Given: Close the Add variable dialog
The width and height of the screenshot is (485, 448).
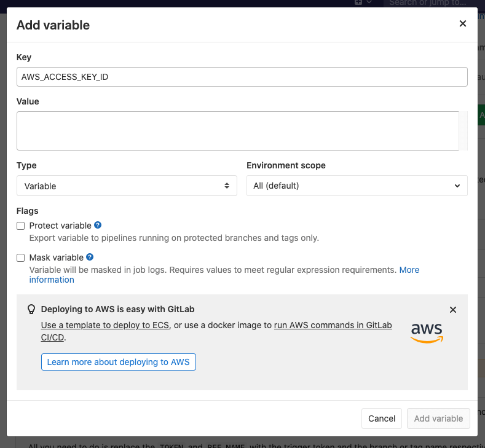Looking at the screenshot, I should 463,24.
